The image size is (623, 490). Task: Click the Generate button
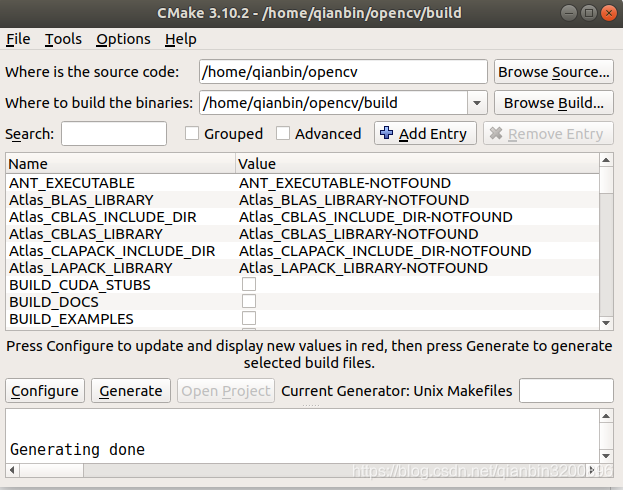pyautogui.click(x=131, y=391)
